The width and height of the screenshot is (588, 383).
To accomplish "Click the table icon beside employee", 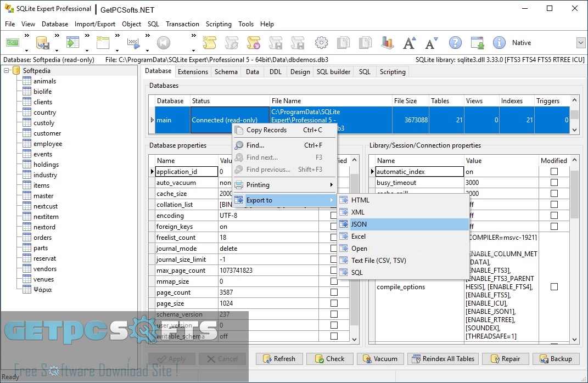I will [x=26, y=144].
